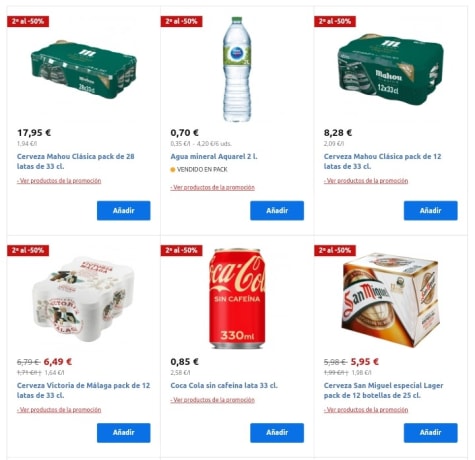Add San Miguel especial Lager to cart
The height and width of the screenshot is (460, 475).
click(x=431, y=433)
